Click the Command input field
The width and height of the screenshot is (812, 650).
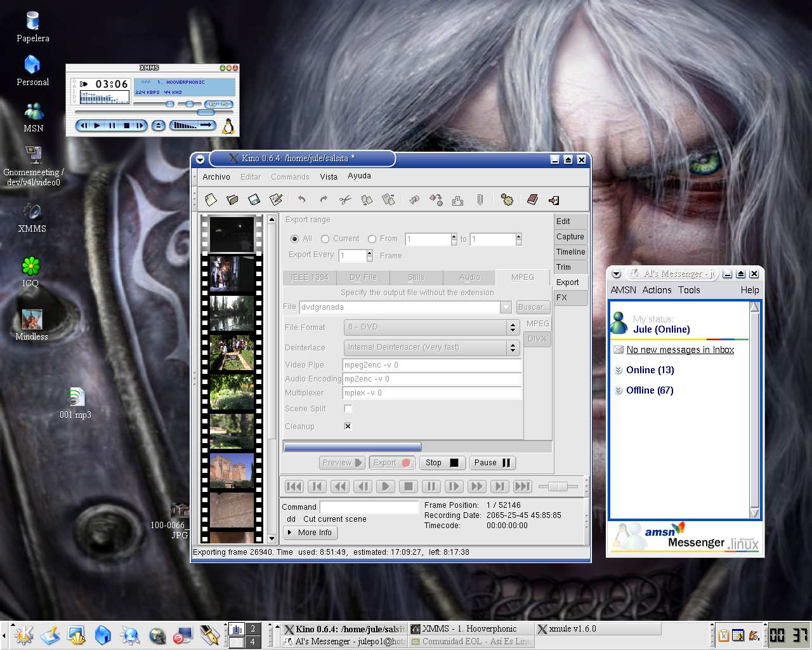click(x=369, y=507)
